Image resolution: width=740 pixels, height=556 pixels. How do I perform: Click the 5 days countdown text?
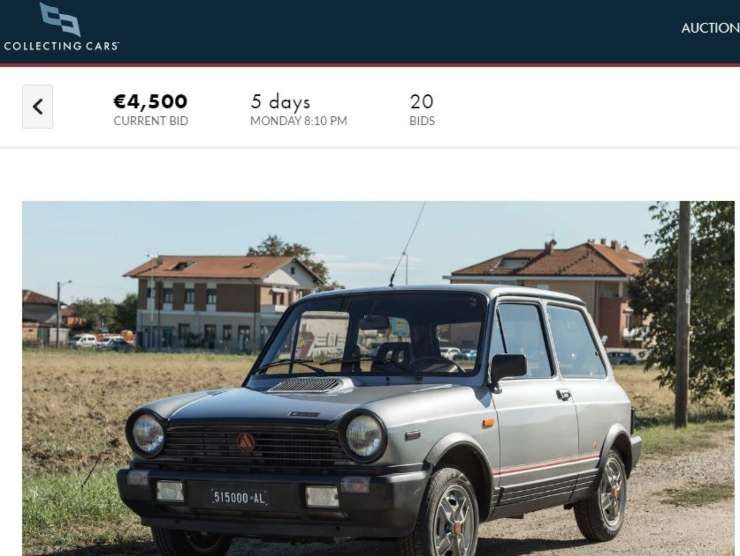280,102
